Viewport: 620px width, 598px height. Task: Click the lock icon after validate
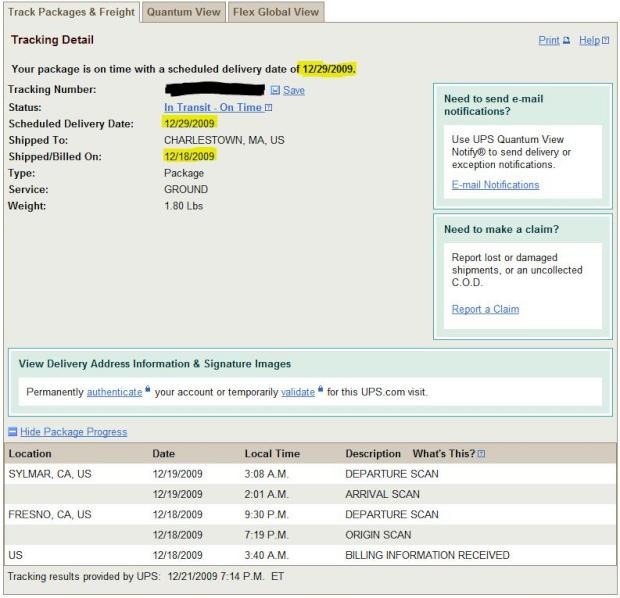320,391
